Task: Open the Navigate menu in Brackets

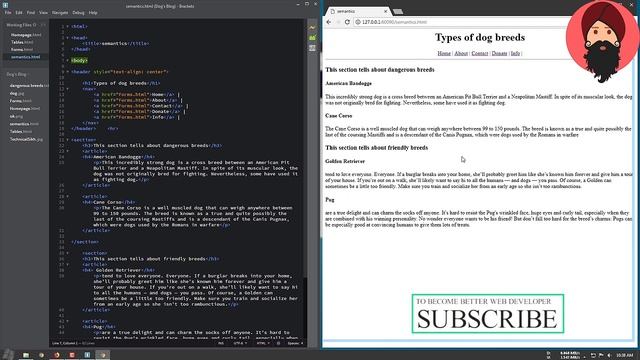Action: click(60, 13)
